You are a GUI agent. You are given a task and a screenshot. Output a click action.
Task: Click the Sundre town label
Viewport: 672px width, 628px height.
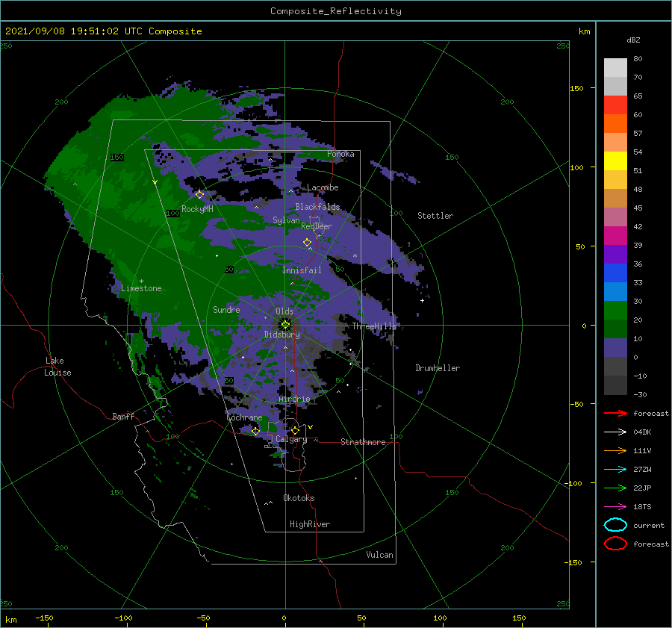coord(226,310)
